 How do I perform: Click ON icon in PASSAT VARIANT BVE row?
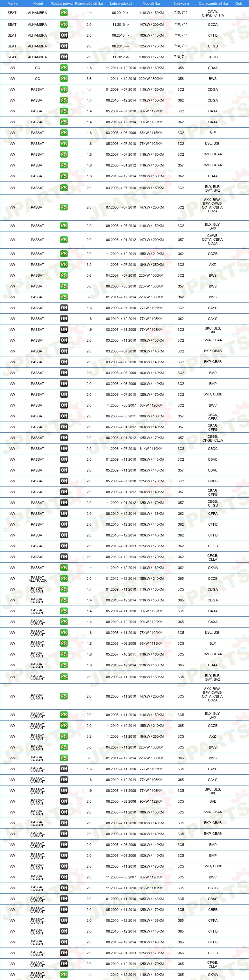64,801
